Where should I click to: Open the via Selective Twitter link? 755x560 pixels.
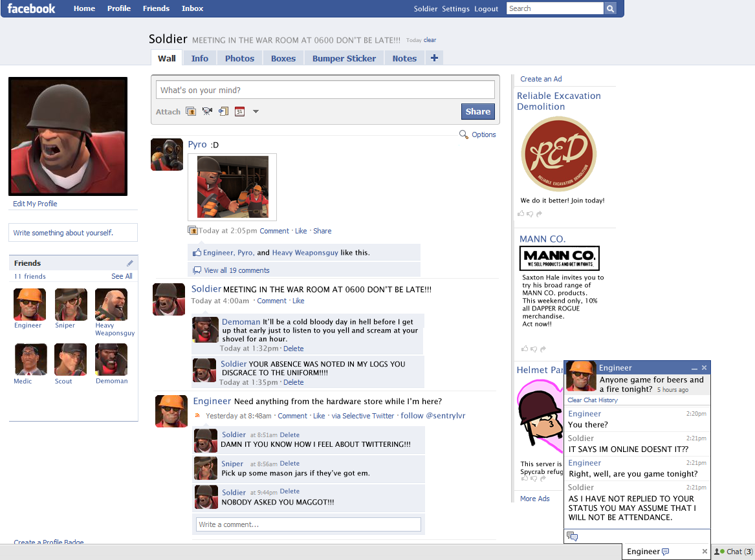[362, 416]
